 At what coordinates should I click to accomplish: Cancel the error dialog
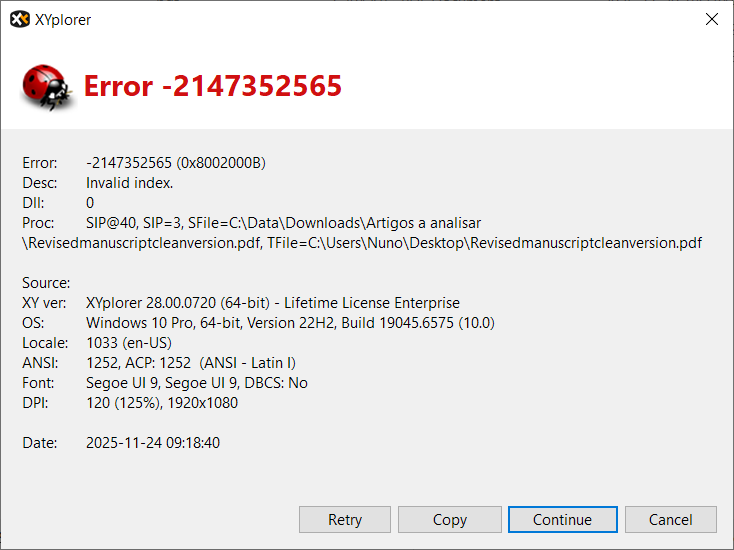[x=670, y=519]
